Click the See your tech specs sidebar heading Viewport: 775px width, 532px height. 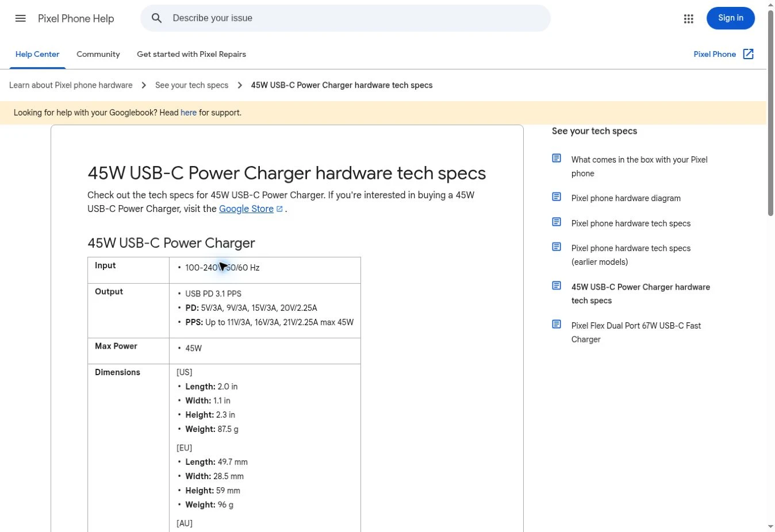[x=594, y=131]
